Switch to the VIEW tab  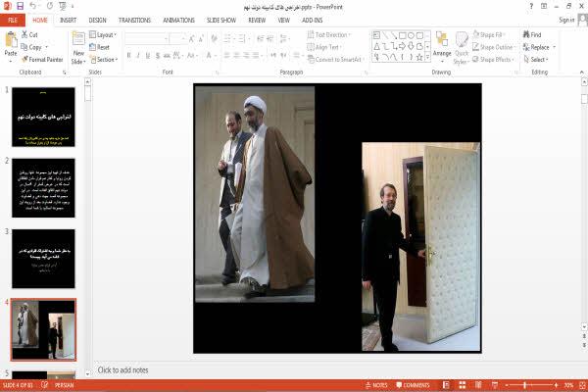pos(283,20)
